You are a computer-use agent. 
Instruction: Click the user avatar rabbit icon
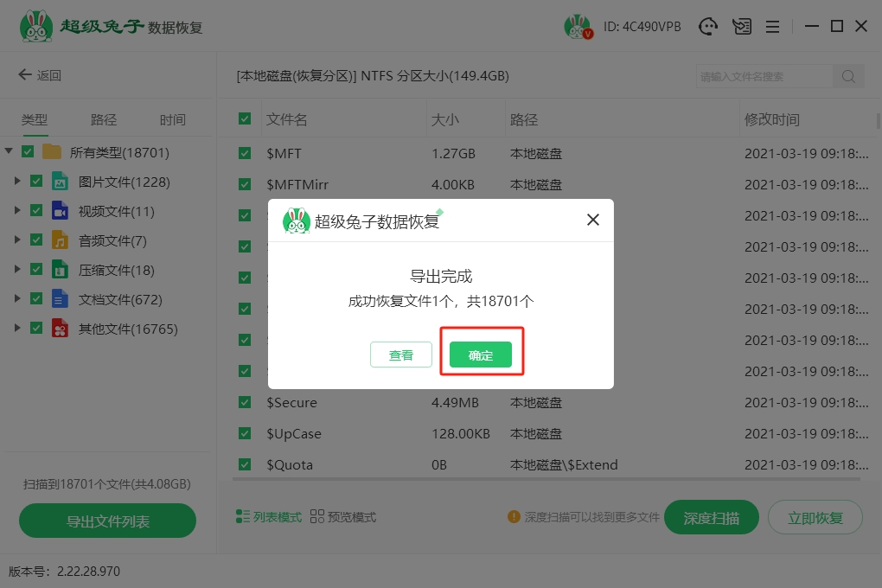point(577,27)
